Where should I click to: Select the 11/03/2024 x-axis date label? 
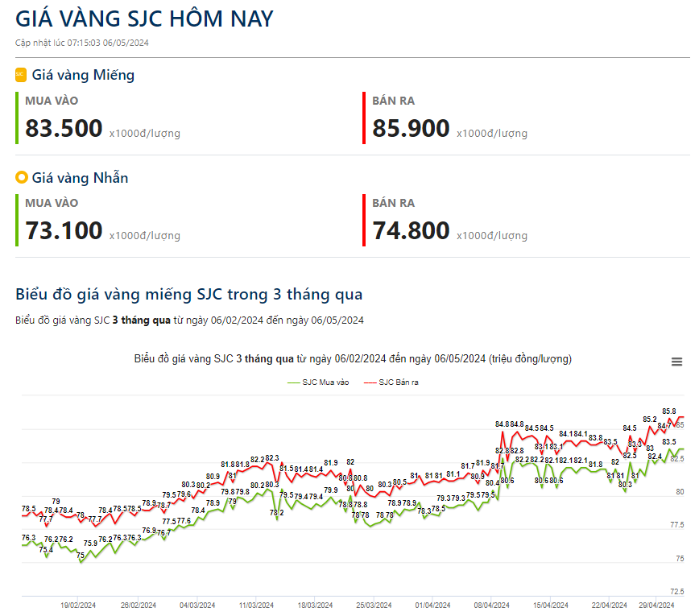pyautogui.click(x=256, y=605)
